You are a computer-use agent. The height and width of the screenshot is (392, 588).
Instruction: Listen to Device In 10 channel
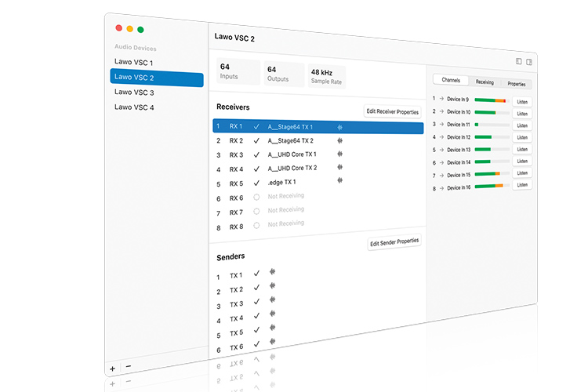(x=522, y=113)
